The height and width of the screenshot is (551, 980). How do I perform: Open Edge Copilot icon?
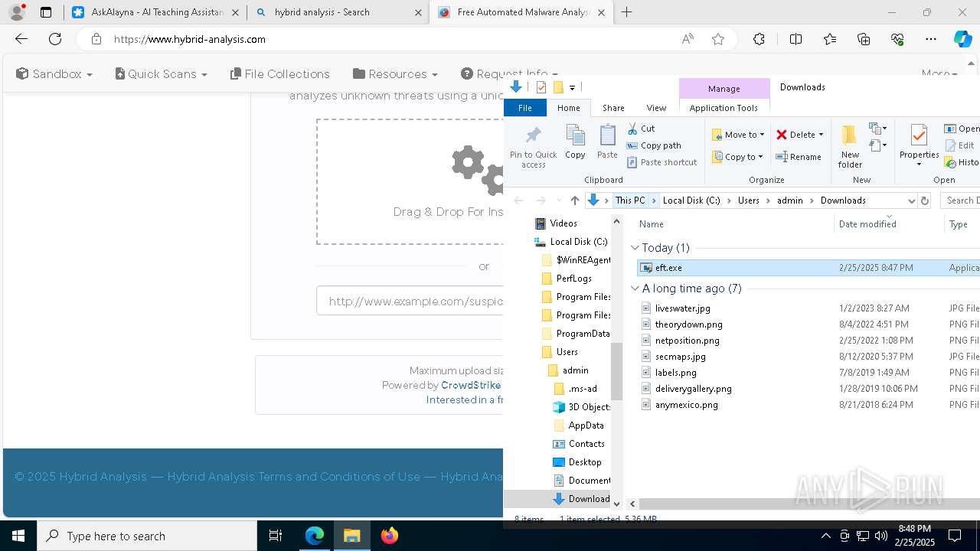pos(962,39)
